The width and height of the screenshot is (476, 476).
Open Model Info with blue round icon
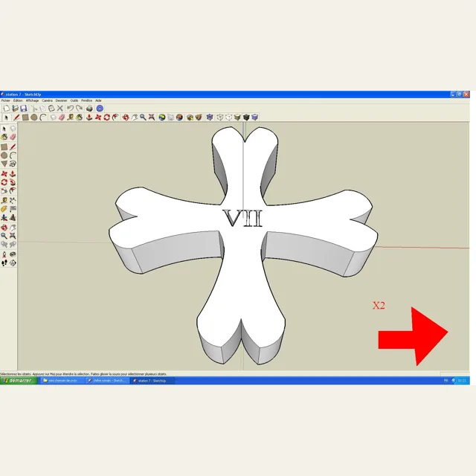(100, 109)
